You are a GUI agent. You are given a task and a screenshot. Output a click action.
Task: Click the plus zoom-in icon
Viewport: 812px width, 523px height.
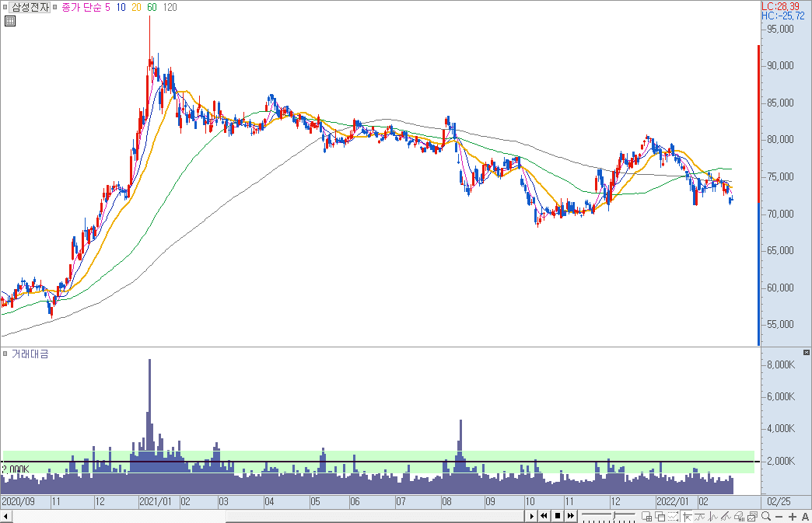point(793,516)
